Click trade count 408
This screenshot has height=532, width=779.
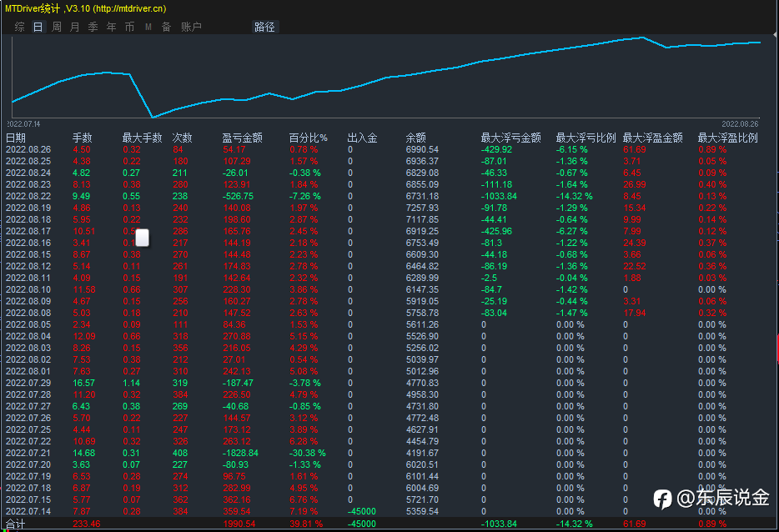pyautogui.click(x=180, y=453)
